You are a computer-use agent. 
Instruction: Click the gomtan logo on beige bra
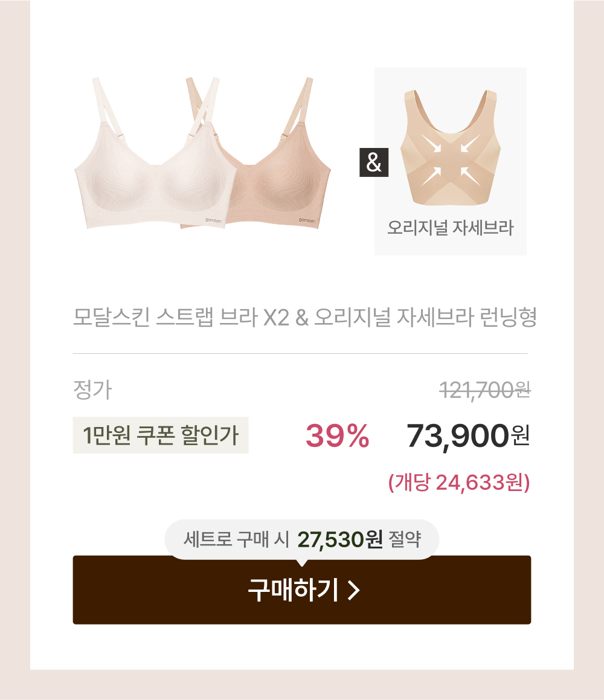pyautogui.click(x=307, y=220)
